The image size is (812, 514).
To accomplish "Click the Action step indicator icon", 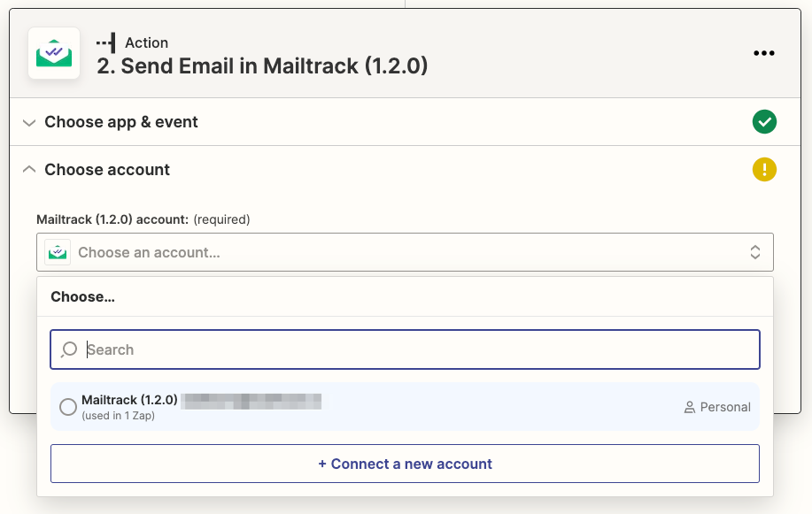I will coord(105,42).
